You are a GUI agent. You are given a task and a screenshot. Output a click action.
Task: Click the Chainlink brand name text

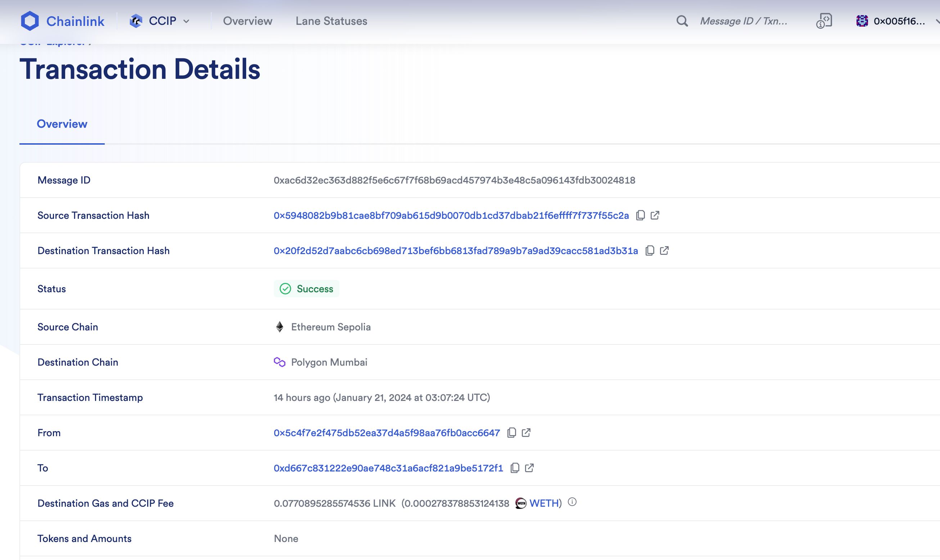(x=75, y=21)
